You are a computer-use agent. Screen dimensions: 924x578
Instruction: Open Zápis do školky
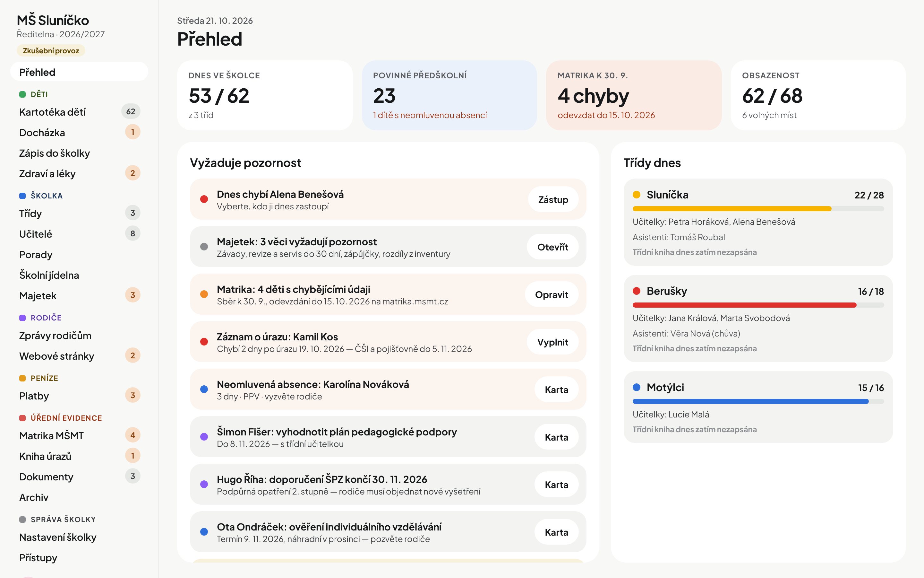[79, 153]
